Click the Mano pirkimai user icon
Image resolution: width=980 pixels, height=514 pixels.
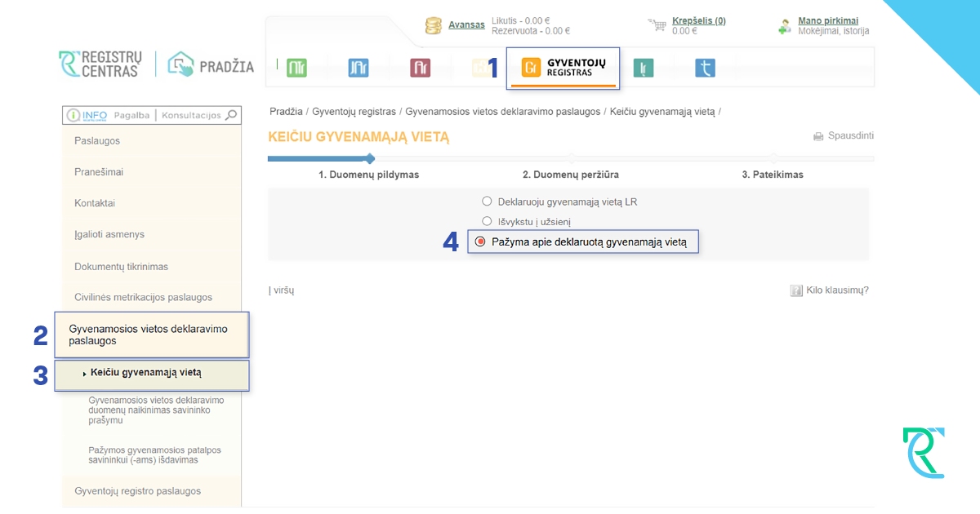click(785, 26)
